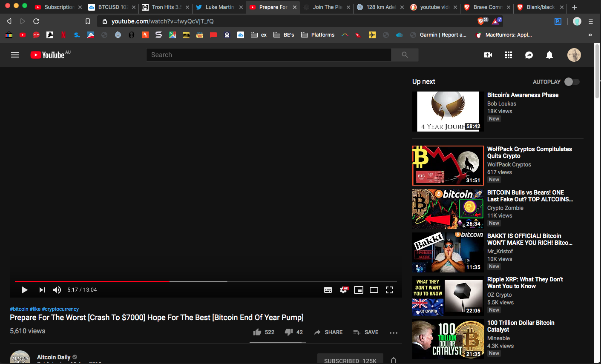Image resolution: width=601 pixels, height=364 pixels.
Task: Save the video to a playlist
Action: (x=366, y=332)
